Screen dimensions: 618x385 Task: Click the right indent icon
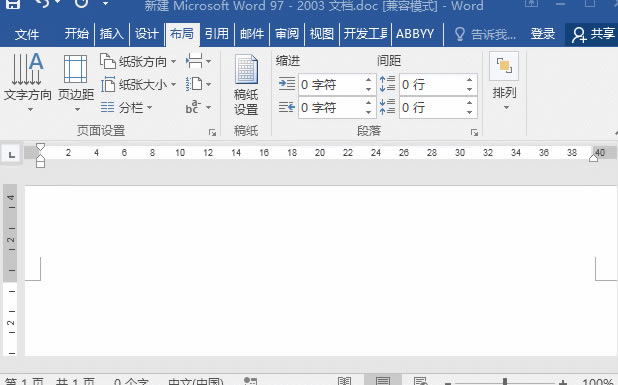(x=287, y=107)
